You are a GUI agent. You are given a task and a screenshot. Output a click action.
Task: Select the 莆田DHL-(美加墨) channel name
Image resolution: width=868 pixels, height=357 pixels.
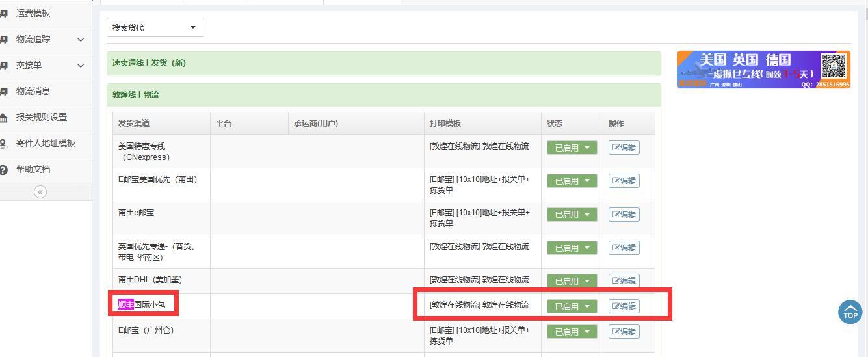150,279
